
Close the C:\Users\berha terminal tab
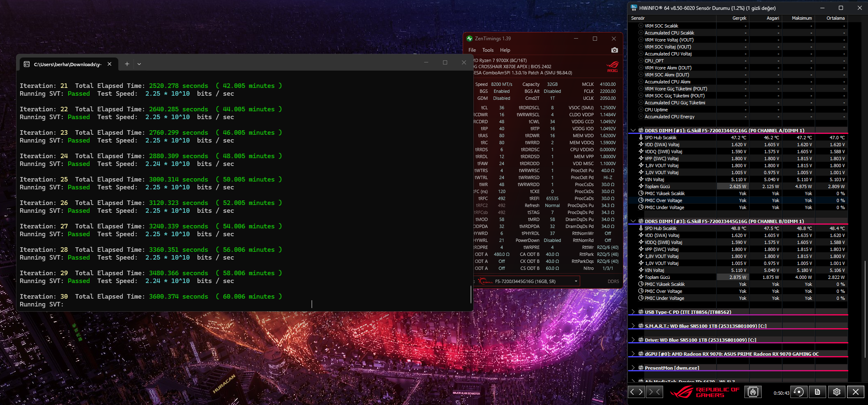point(110,64)
